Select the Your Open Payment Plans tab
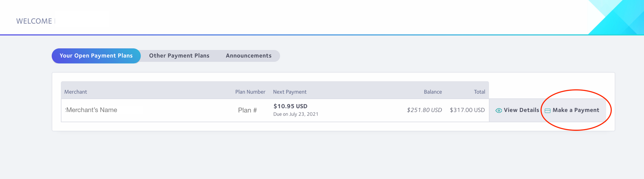644x179 pixels. (96, 56)
